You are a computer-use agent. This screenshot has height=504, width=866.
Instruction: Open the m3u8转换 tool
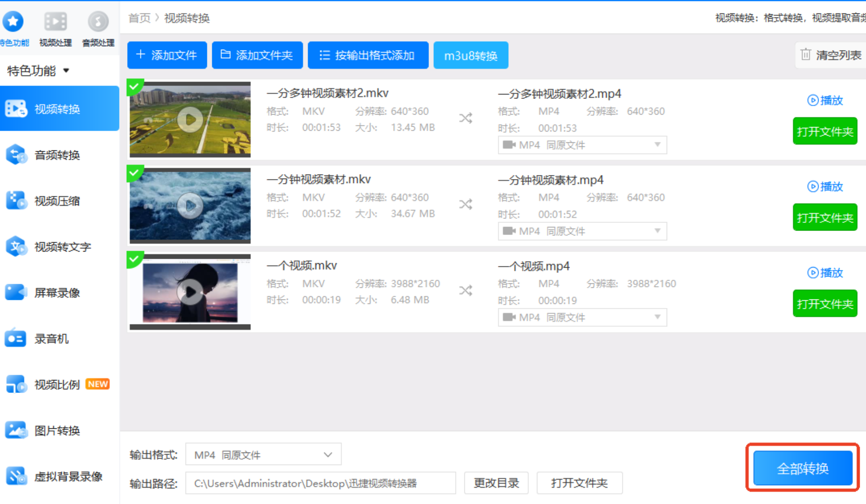point(471,55)
